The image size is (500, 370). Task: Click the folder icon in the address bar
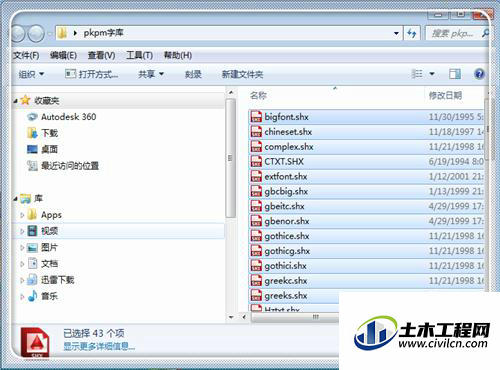(62, 33)
